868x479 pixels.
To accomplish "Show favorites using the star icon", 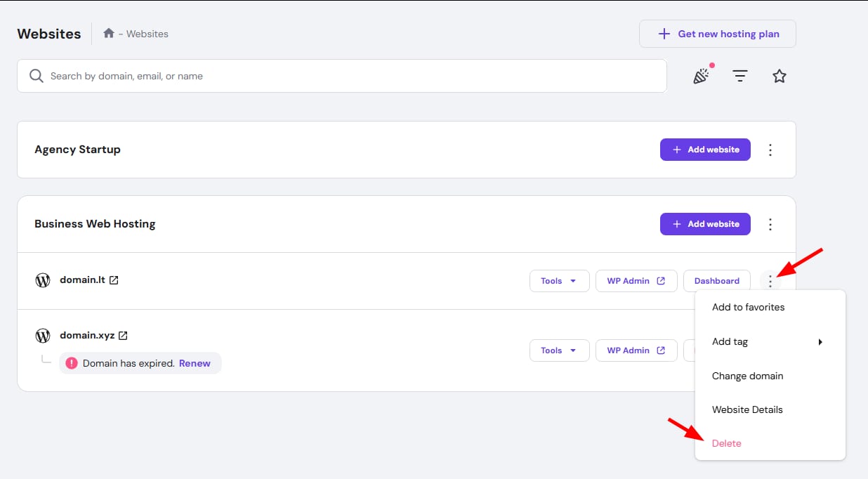I will tap(779, 76).
